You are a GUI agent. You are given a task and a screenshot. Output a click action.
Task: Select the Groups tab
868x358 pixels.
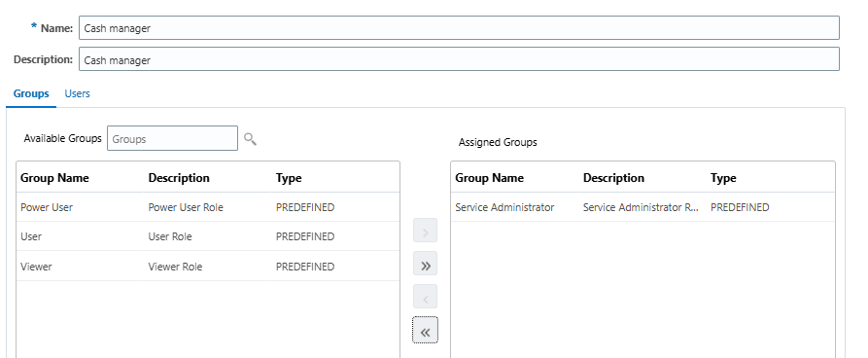31,93
